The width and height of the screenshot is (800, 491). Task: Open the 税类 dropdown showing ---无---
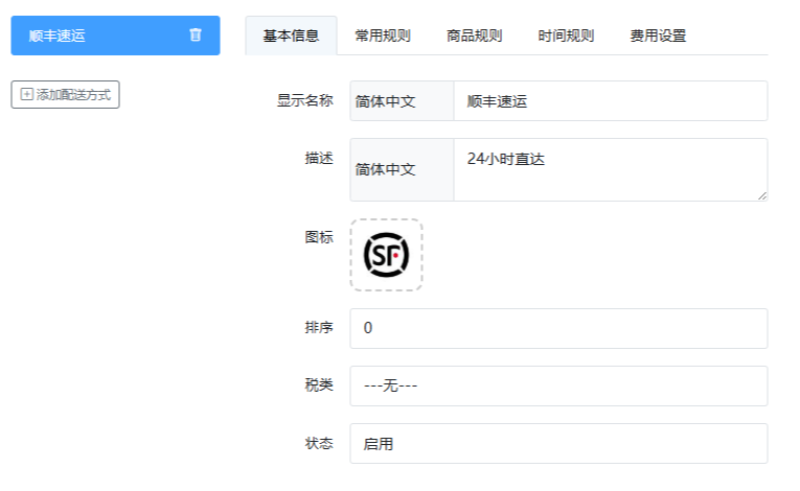[559, 386]
